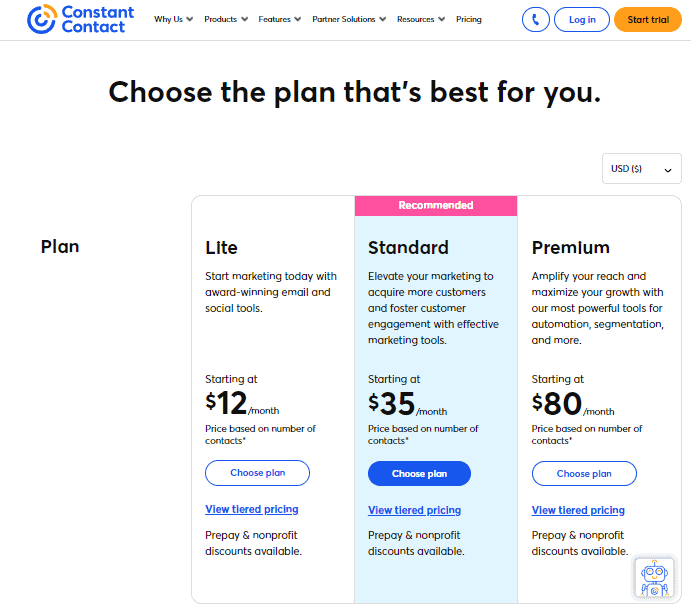
Task: Go to the Pricing page link
Action: tap(468, 19)
